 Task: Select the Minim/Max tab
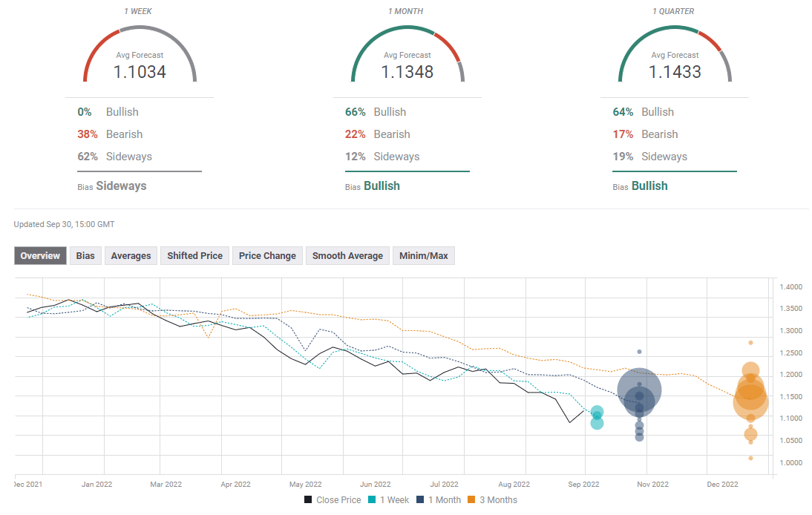point(423,256)
